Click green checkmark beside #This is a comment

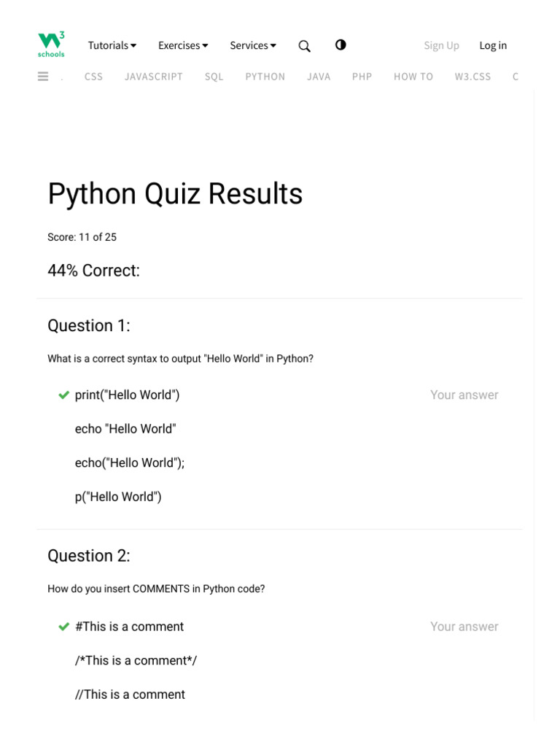coord(64,627)
